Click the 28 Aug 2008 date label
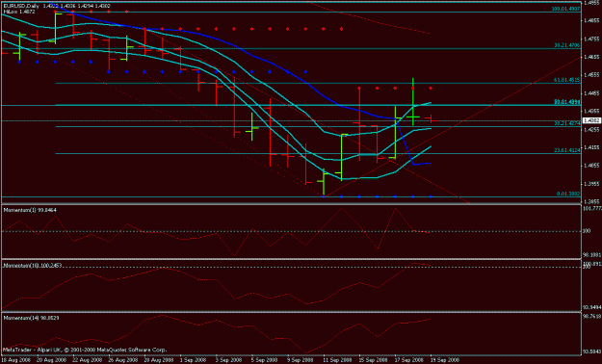This screenshot has width=602, height=364. coord(158,360)
